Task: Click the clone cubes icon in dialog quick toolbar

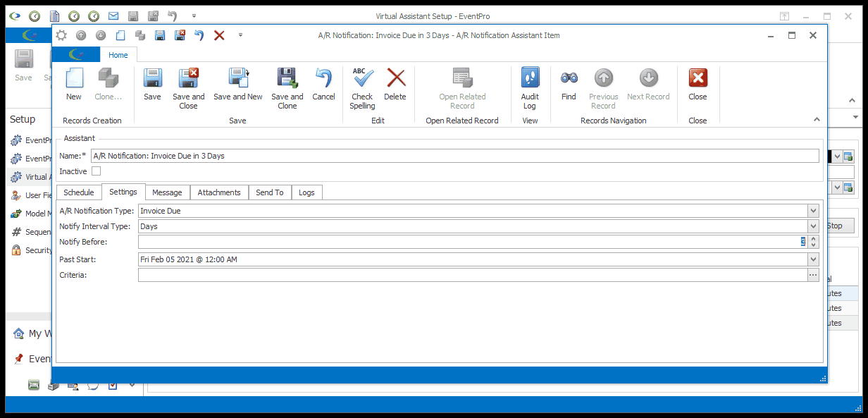Action: point(140,35)
